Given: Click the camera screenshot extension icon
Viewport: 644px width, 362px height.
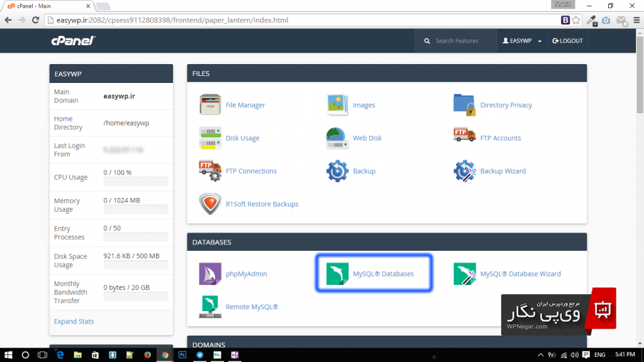Looking at the screenshot, I should (606, 20).
